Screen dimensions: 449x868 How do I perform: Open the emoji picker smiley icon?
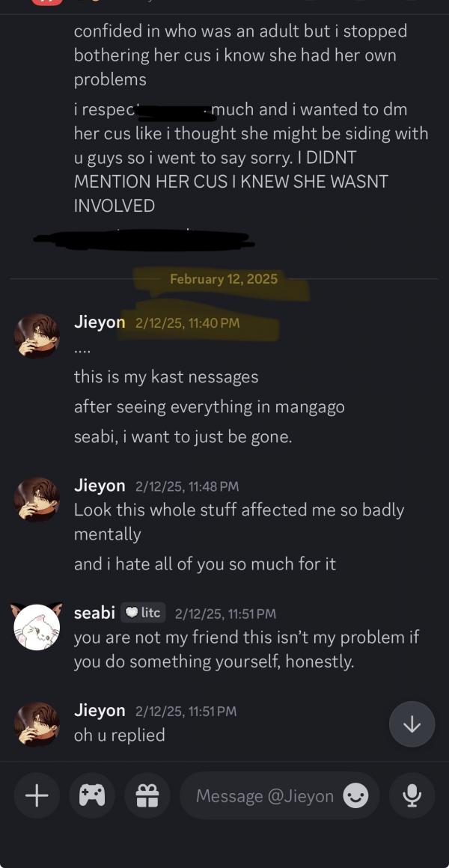pyautogui.click(x=355, y=796)
